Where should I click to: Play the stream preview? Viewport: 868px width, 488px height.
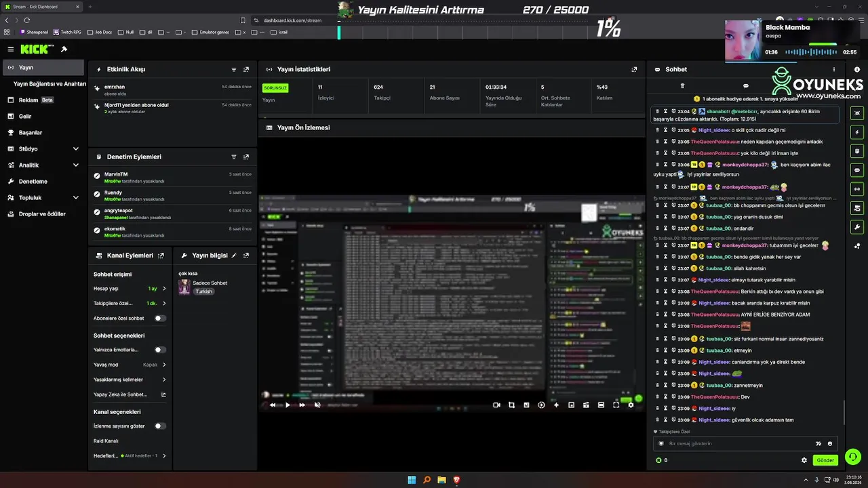pos(288,405)
